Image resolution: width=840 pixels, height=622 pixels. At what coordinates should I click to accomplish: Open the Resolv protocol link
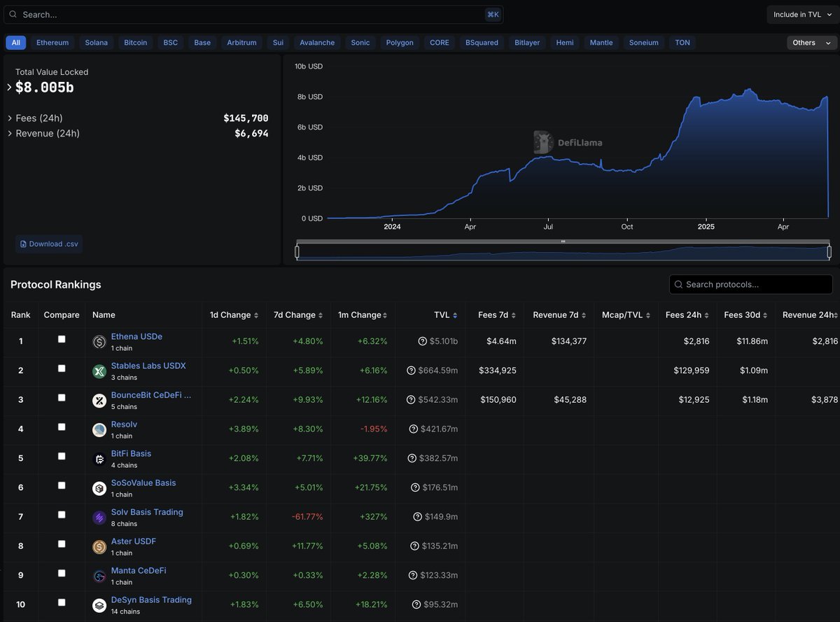(x=124, y=424)
